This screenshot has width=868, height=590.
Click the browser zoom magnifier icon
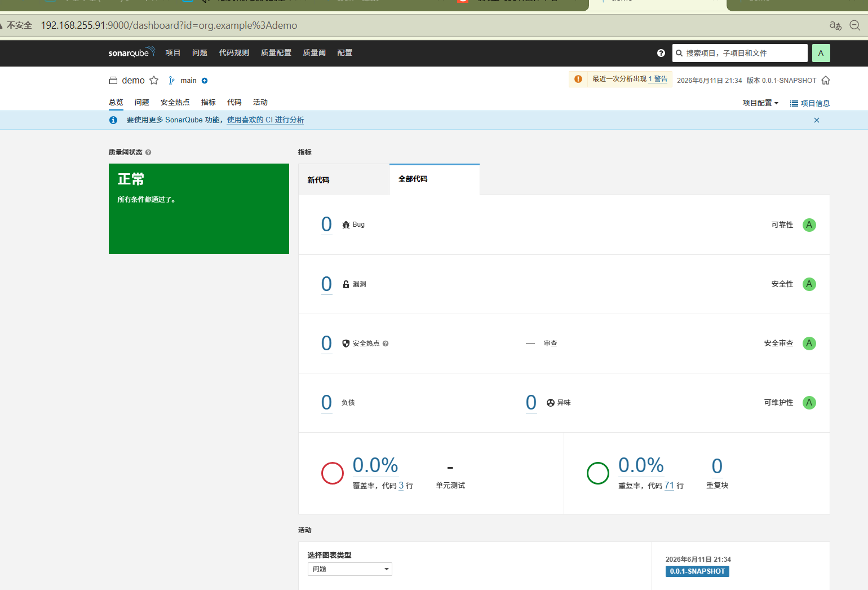click(854, 25)
